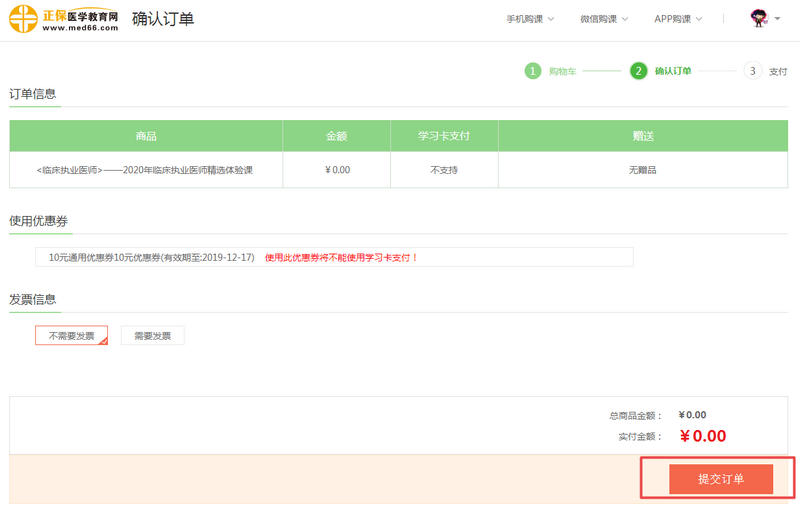
Task: Click the 金额 column header
Action: (337, 136)
